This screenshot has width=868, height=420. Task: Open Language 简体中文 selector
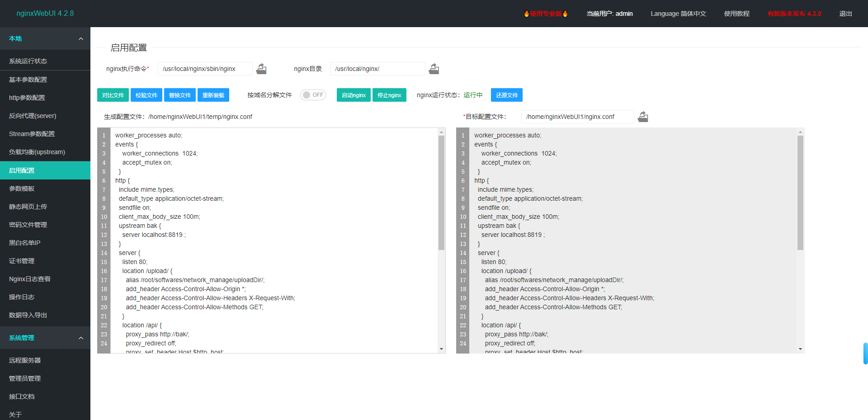pos(678,14)
